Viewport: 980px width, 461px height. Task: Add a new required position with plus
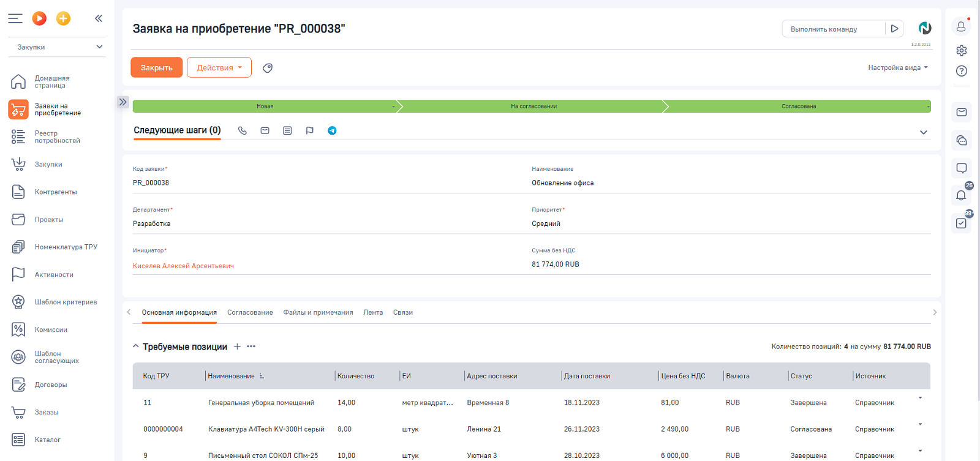tap(237, 347)
